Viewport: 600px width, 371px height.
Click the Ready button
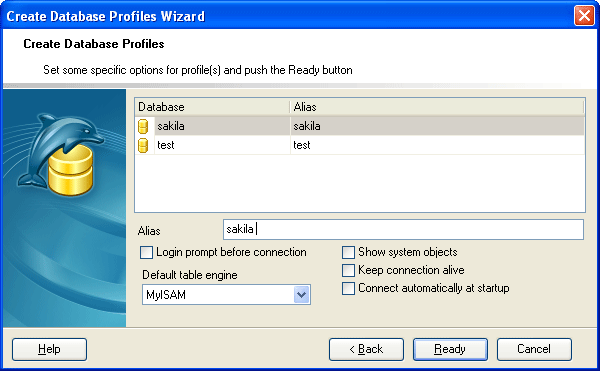pos(450,349)
